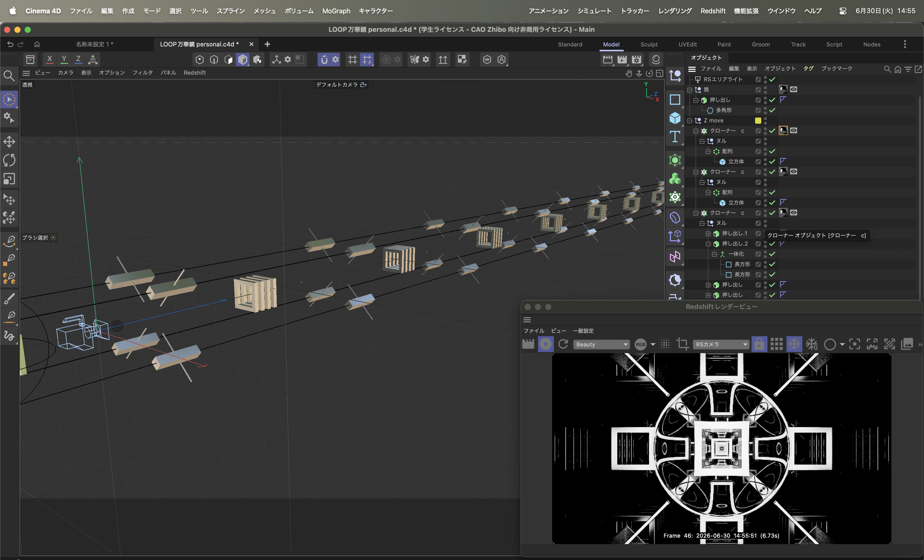
Task: Activate the live selection tool
Action: tap(9, 100)
